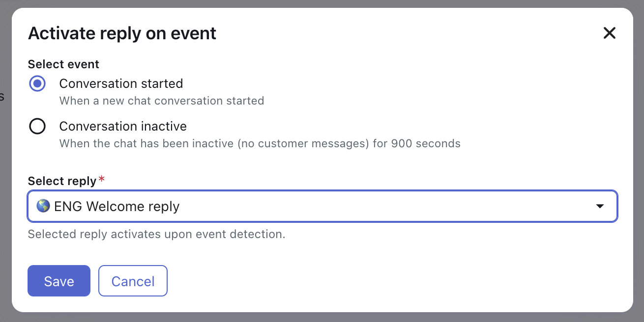Click empty dialog area right of Cancel

[393, 281]
